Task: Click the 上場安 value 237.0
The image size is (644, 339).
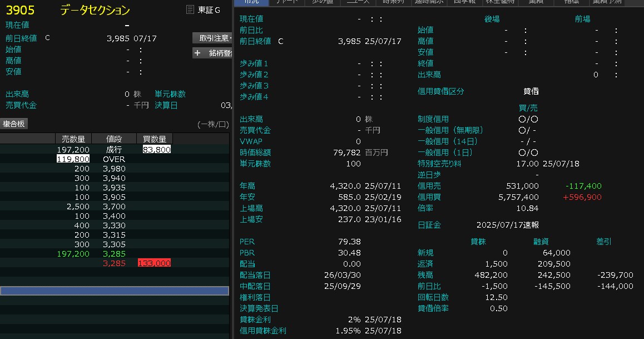Action: [x=349, y=219]
